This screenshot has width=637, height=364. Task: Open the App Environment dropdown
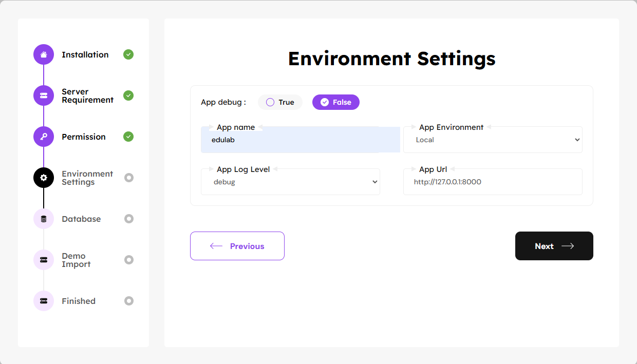pyautogui.click(x=493, y=140)
